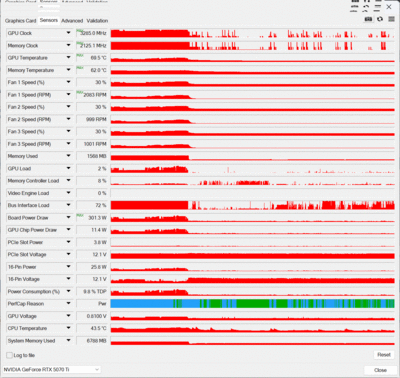
Task: Enable the Log to file checkbox
Action: (10, 355)
